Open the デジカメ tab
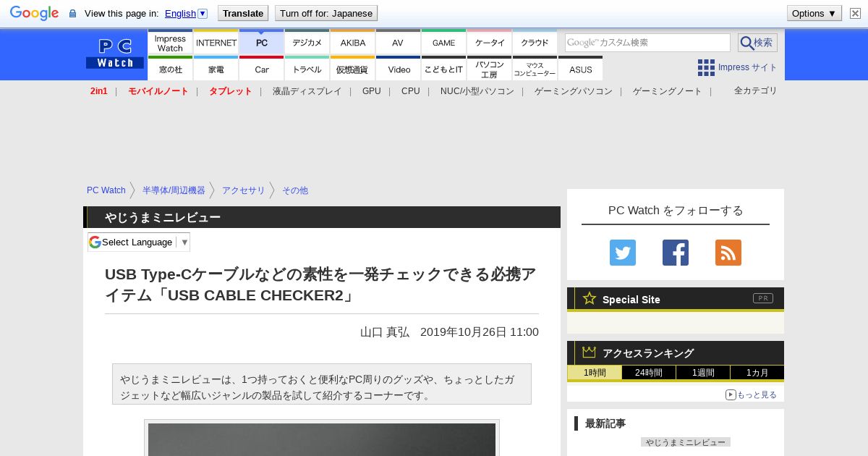The width and height of the screenshot is (868, 456). (x=307, y=43)
